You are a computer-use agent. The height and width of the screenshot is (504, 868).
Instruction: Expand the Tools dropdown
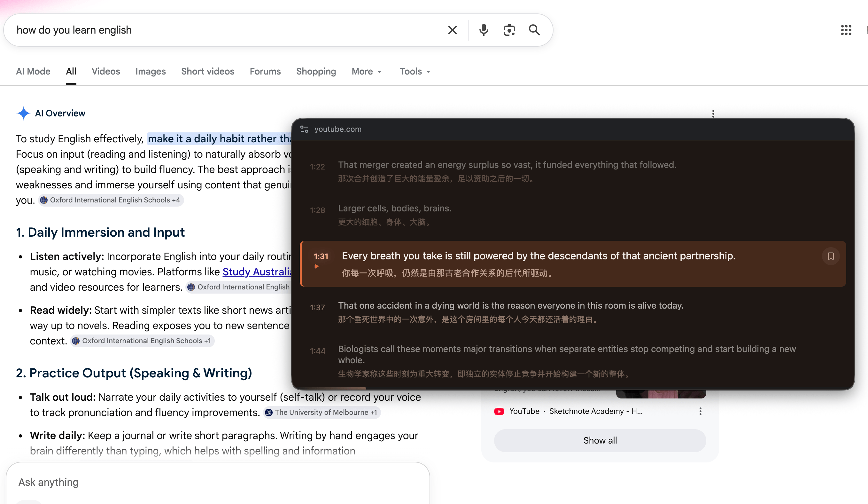pyautogui.click(x=415, y=71)
